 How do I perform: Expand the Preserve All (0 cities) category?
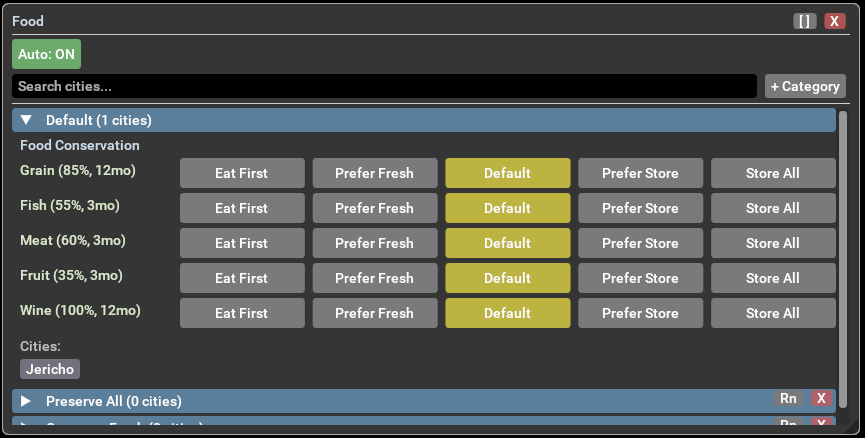coord(27,401)
